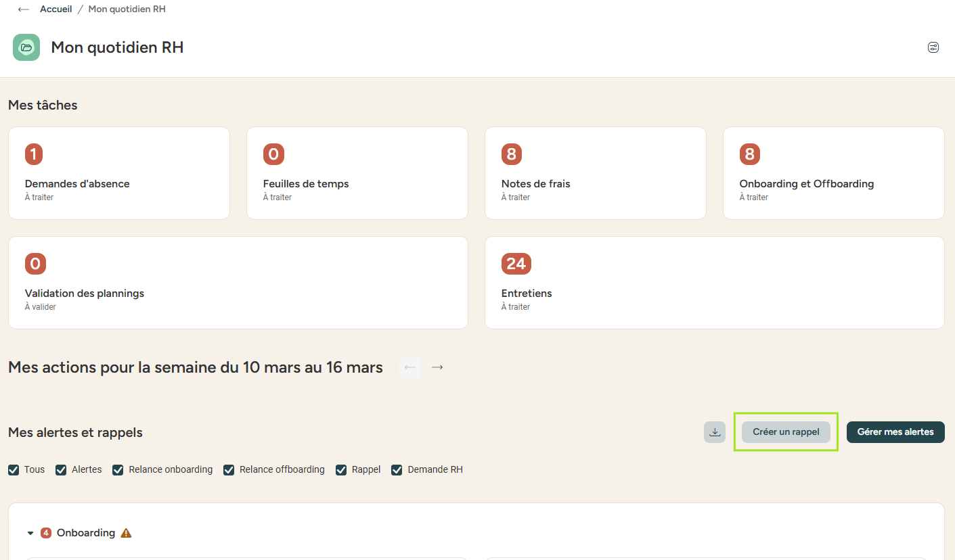Open the Feuilles de temps card
Viewport: 955px width, 560px height.
click(357, 173)
